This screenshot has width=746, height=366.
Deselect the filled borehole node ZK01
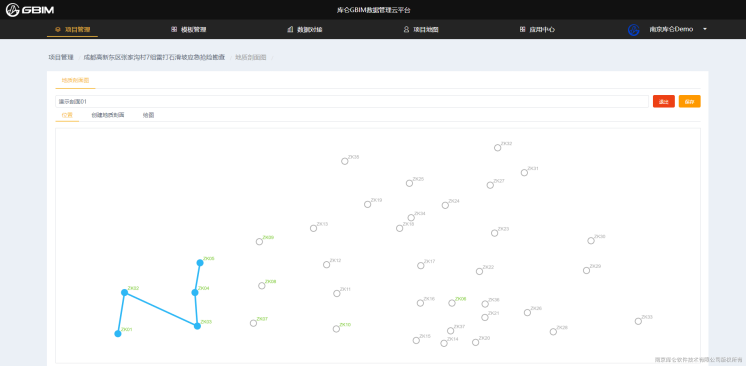[x=118, y=334]
